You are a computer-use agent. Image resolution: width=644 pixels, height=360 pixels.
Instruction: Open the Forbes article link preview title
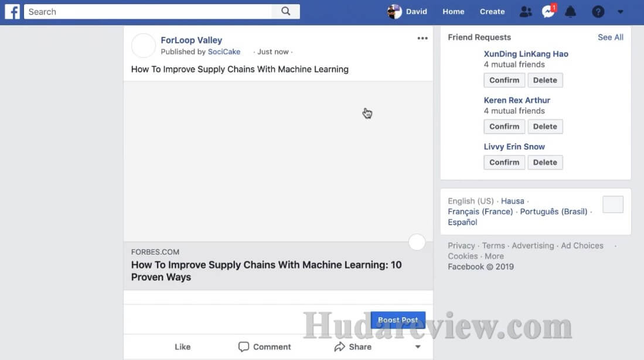tap(267, 271)
